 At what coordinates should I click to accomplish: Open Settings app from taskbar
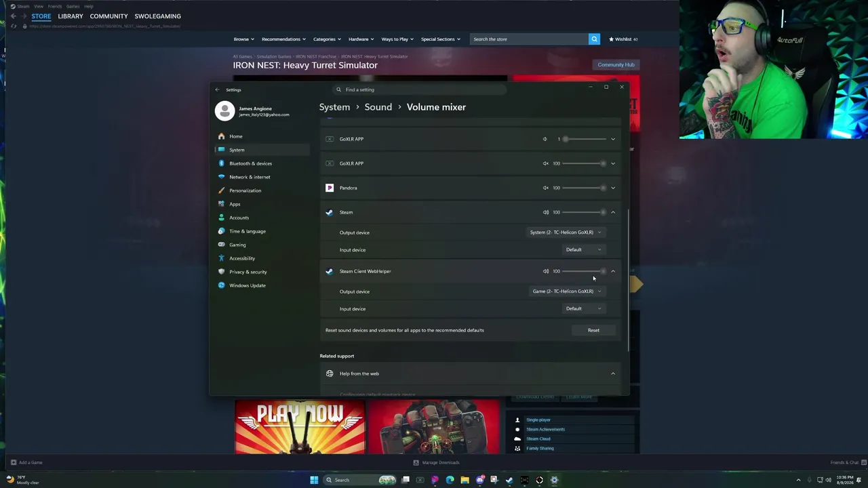coord(554,480)
